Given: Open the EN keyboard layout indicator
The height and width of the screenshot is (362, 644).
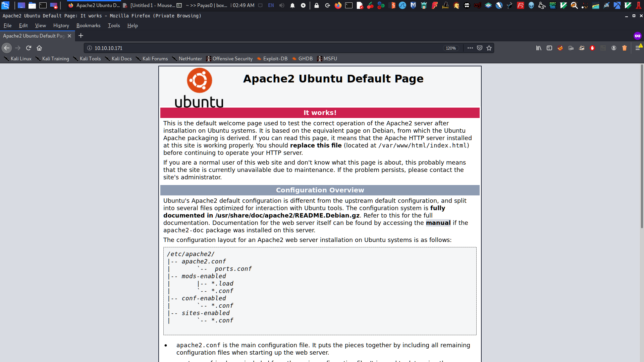Looking at the screenshot, I should pos(271,5).
